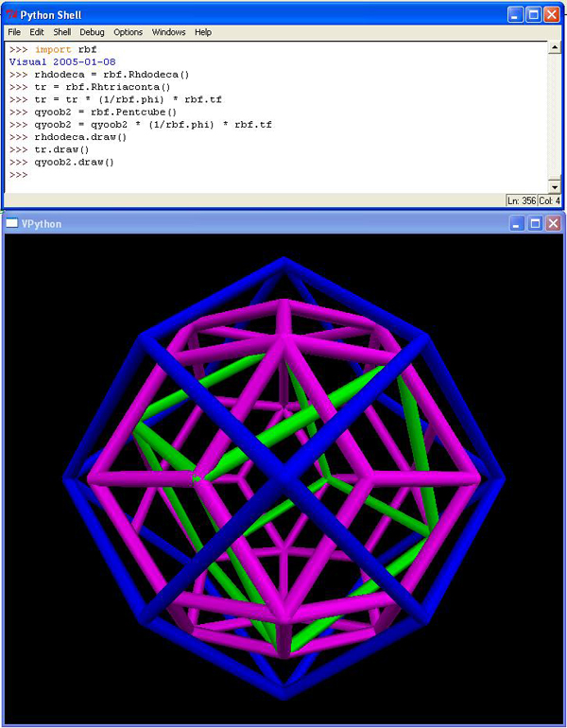
Task: Open the Shell menu
Action: click(62, 32)
